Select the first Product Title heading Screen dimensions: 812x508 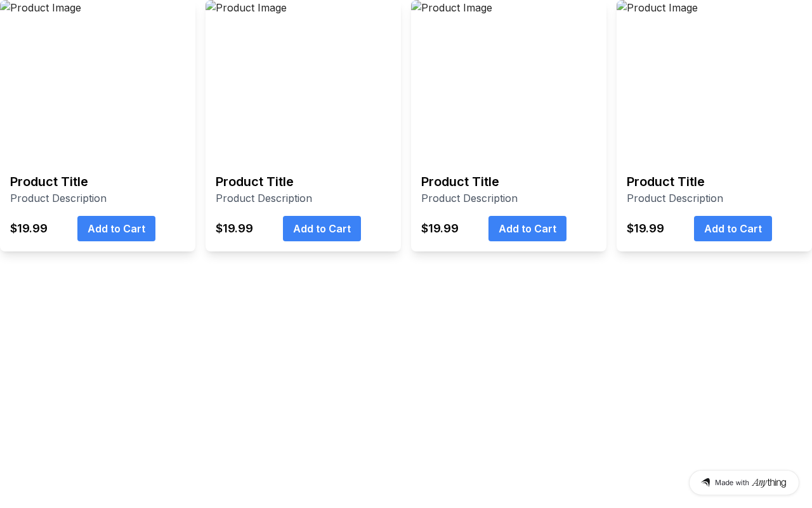[49, 182]
